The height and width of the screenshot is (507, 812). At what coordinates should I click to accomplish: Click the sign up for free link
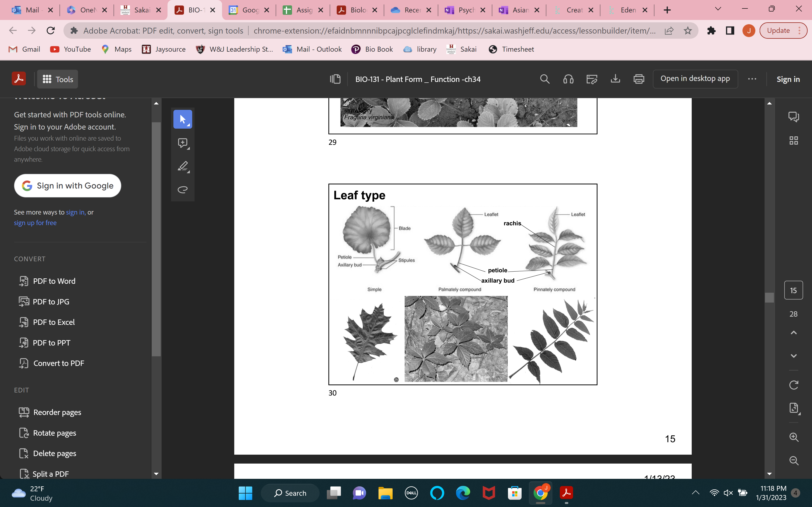click(x=35, y=222)
